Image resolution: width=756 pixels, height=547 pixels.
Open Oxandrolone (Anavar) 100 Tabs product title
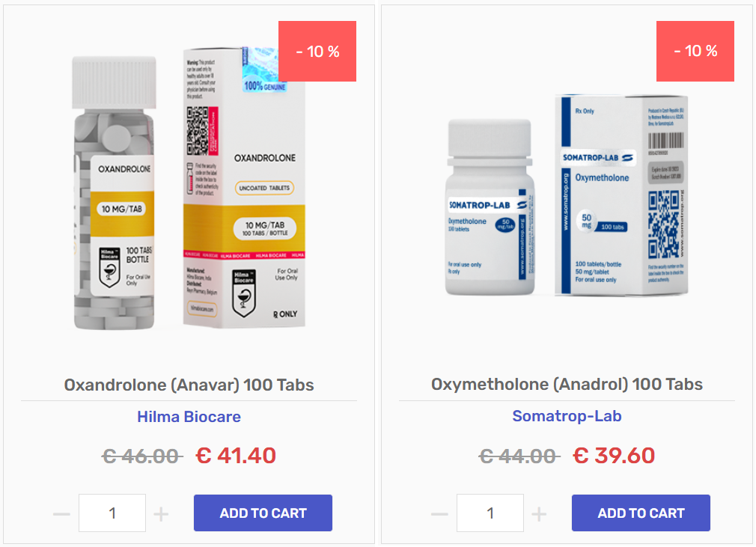click(189, 385)
